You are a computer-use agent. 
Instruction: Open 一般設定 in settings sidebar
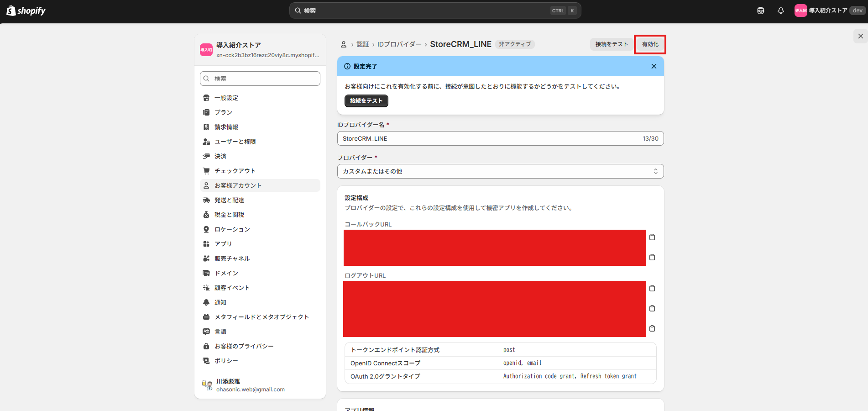click(x=226, y=98)
